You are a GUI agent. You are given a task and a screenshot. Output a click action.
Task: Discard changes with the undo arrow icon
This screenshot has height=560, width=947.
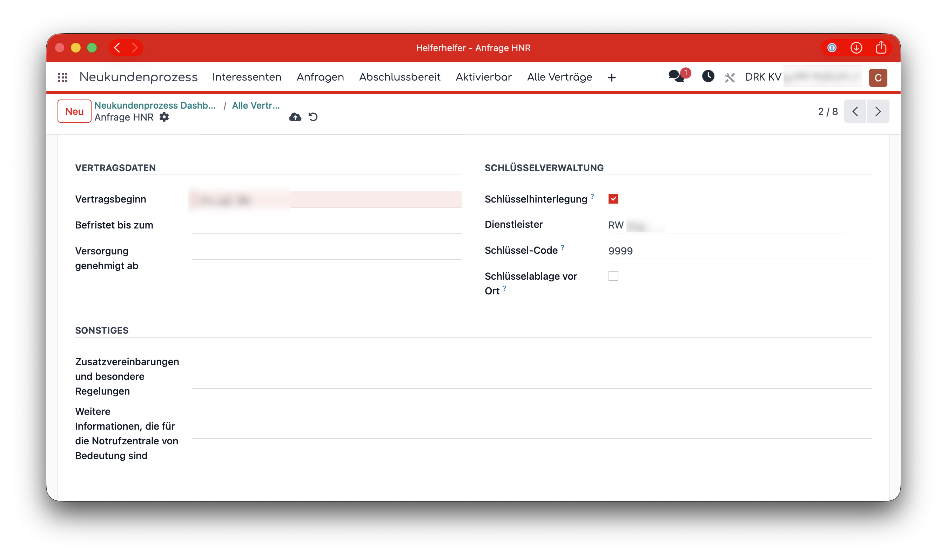coord(313,117)
